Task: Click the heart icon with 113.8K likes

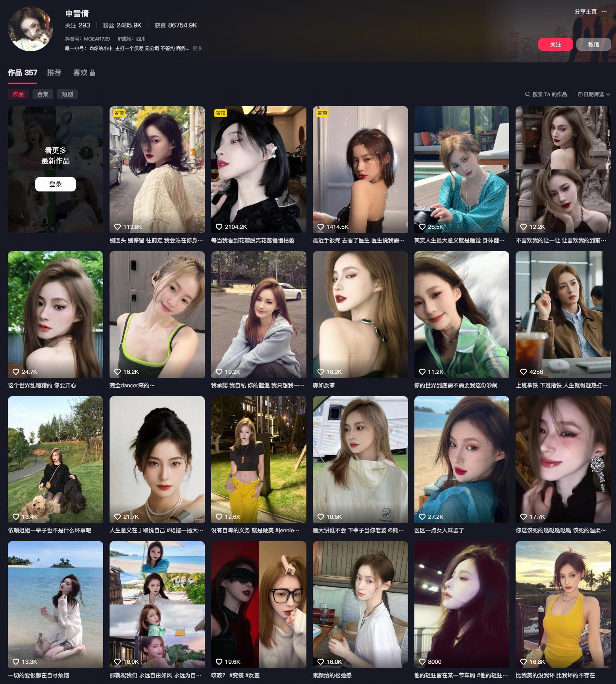Action: (117, 227)
